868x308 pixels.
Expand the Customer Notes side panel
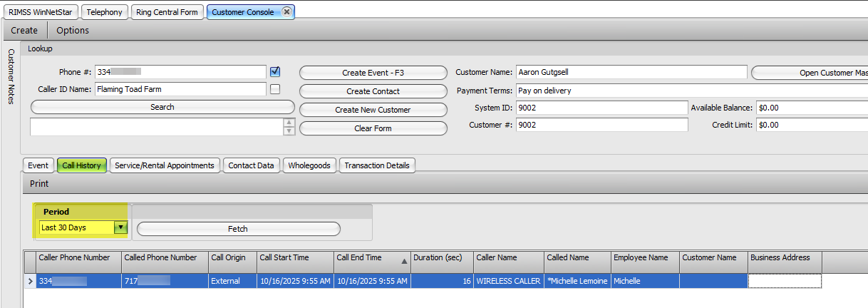(x=11, y=76)
